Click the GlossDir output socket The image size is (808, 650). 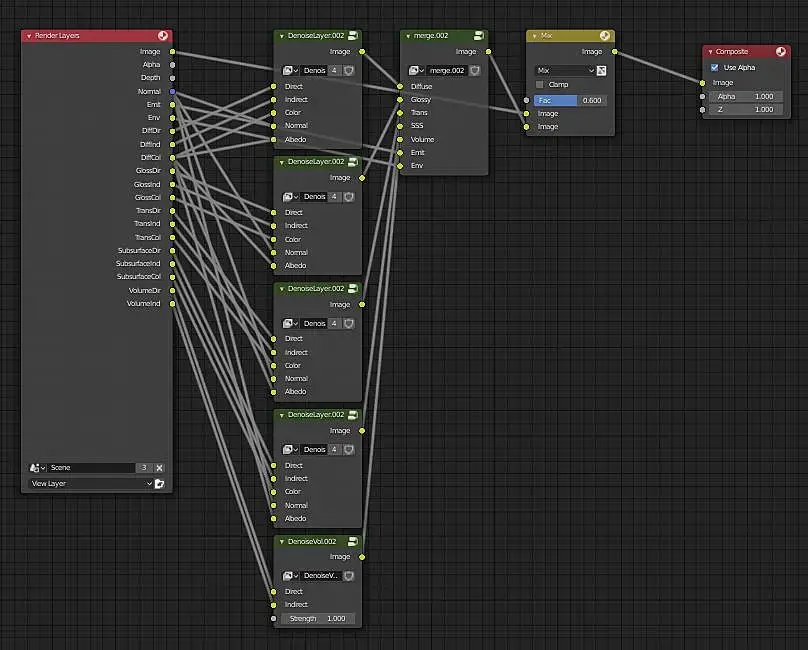pyautogui.click(x=173, y=171)
